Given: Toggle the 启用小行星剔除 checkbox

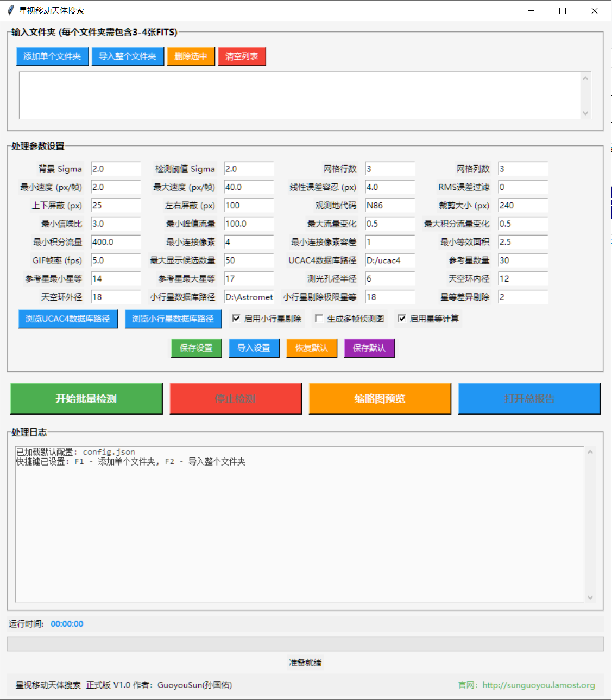Looking at the screenshot, I should coord(236,319).
